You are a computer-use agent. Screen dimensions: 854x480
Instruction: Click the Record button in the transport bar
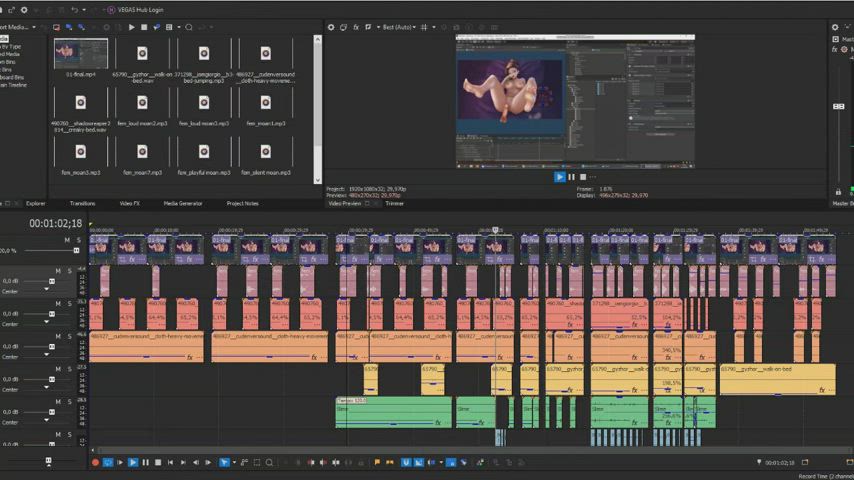pos(95,462)
